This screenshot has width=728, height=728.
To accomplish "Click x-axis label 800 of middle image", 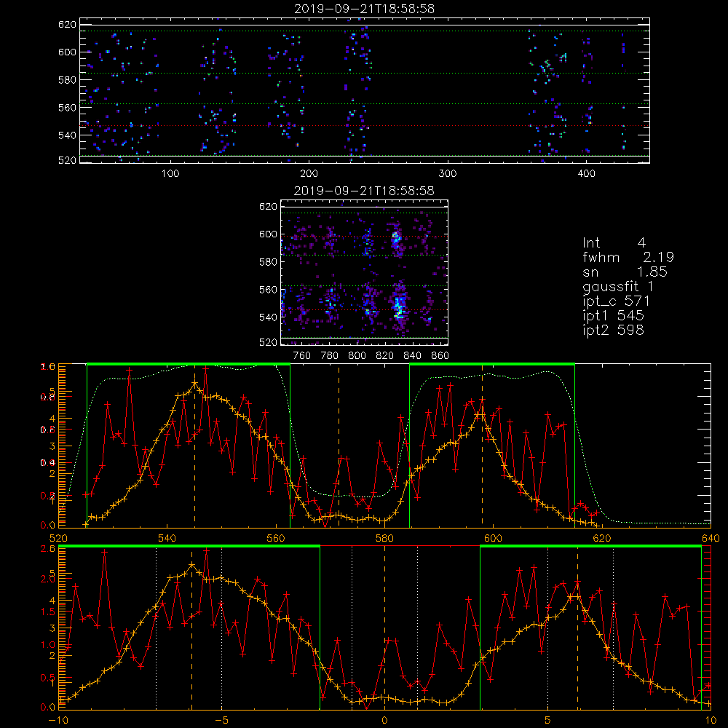I will pos(357,356).
